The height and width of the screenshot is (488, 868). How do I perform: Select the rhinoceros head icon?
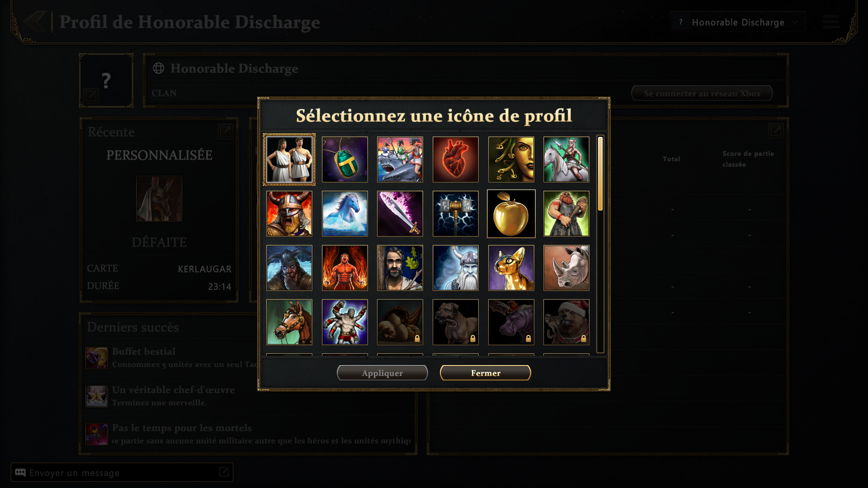tap(566, 268)
